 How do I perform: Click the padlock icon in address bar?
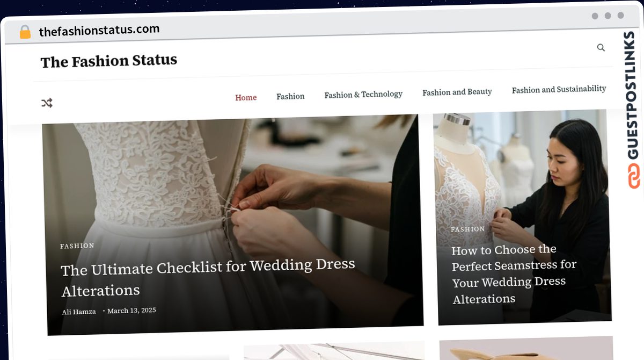(25, 32)
